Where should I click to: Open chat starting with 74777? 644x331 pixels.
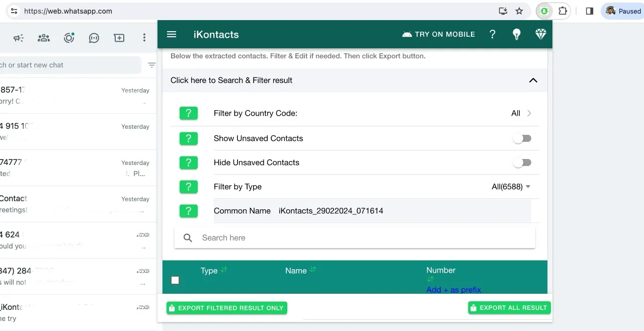tap(78, 168)
